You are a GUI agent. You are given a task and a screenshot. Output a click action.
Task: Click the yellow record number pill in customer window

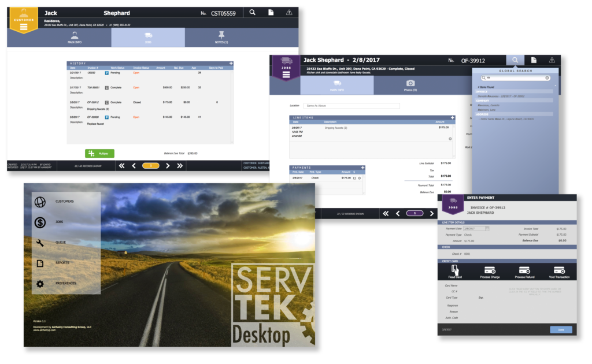[x=151, y=166]
